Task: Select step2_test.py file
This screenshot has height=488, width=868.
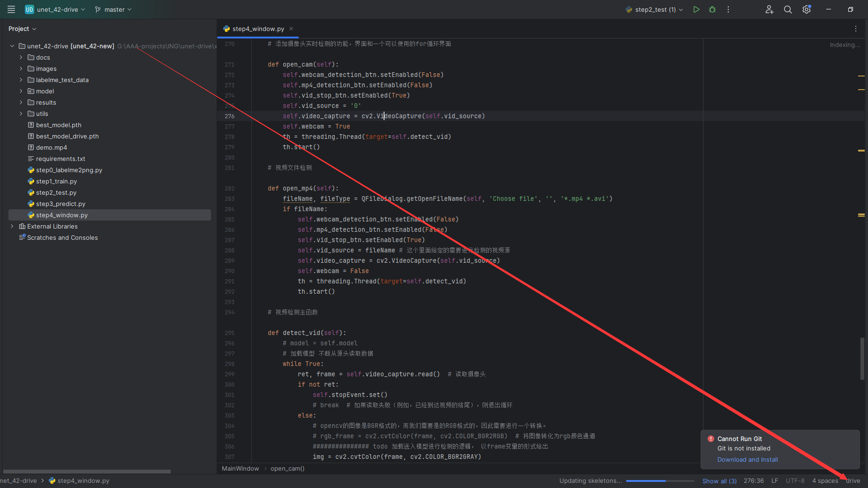Action: (56, 192)
